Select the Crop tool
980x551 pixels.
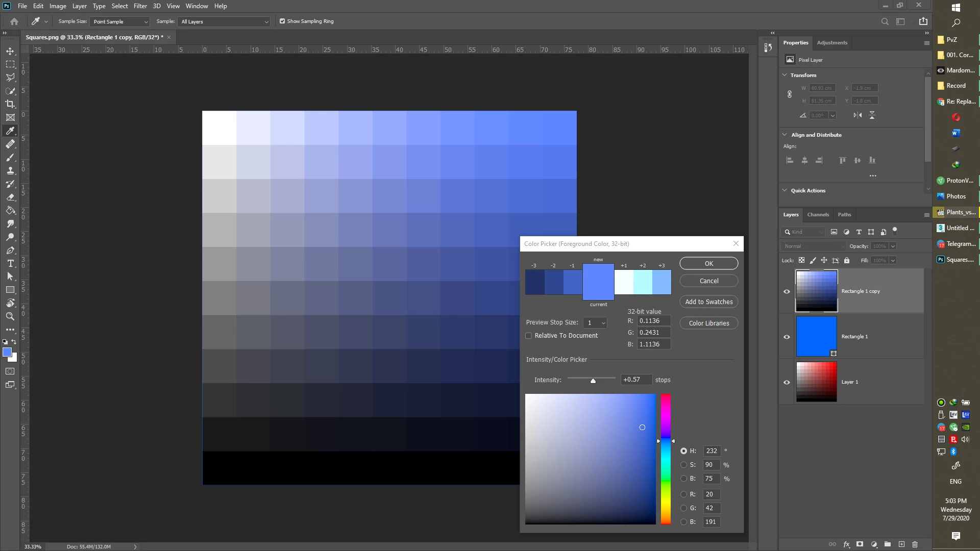coord(10,104)
